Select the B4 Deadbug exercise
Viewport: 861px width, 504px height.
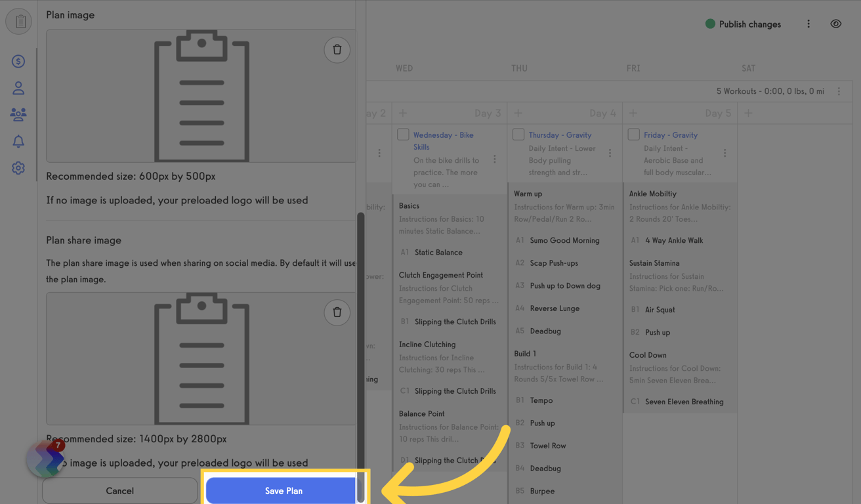545,469
